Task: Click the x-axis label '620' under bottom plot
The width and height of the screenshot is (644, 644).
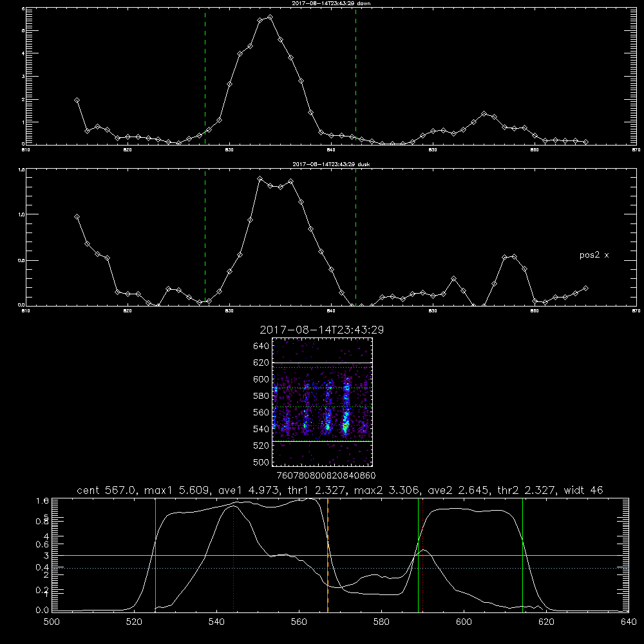Action: click(x=546, y=622)
